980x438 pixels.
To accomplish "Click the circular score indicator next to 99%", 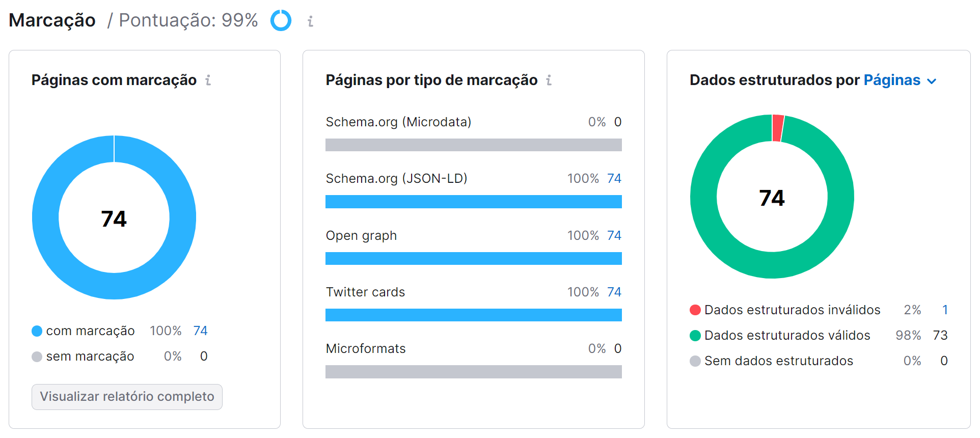I will pos(280,21).
